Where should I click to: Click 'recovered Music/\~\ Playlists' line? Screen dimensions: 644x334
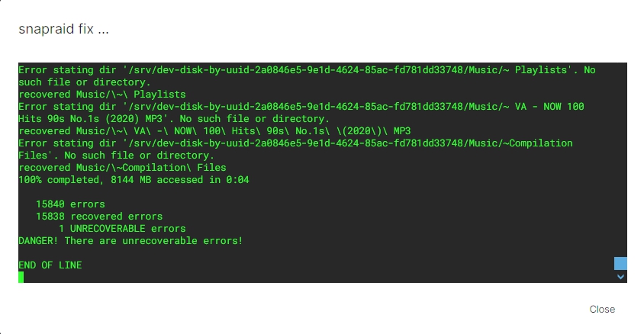(x=101, y=95)
